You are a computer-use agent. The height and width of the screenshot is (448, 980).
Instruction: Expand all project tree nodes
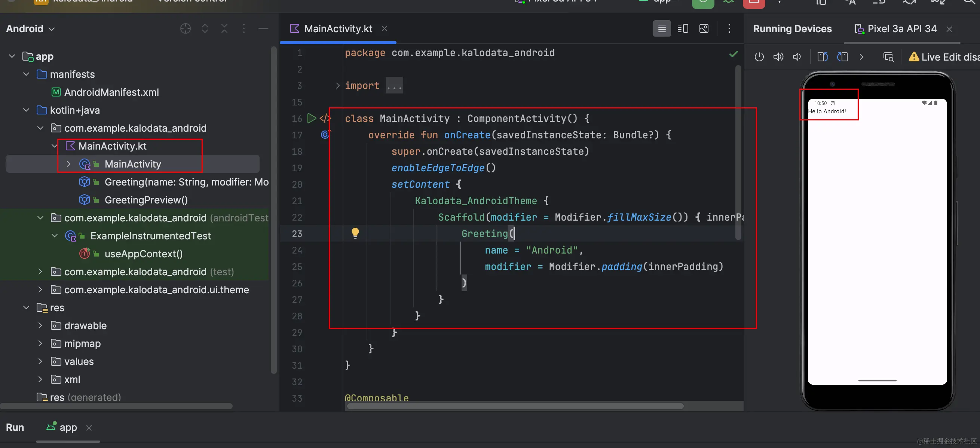[205, 28]
